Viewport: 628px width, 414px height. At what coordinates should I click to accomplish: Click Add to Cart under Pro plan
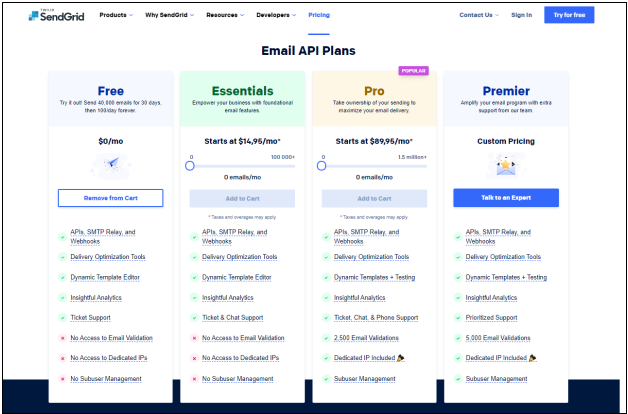(x=374, y=198)
